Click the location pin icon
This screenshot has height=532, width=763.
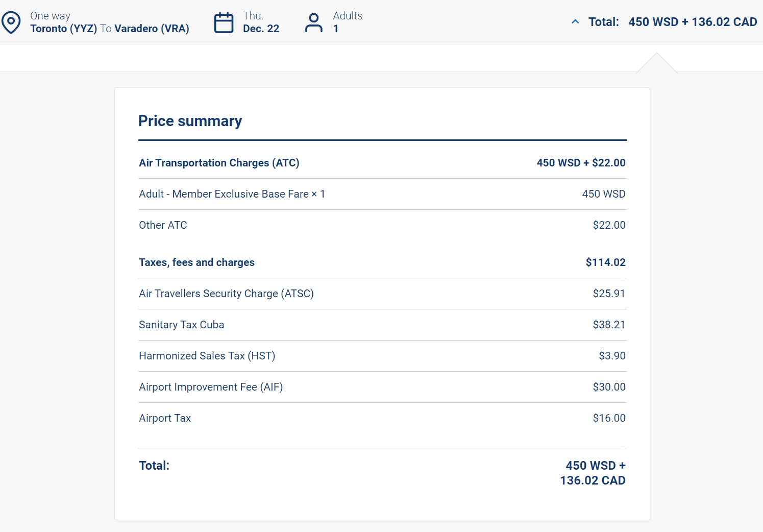pyautogui.click(x=11, y=22)
